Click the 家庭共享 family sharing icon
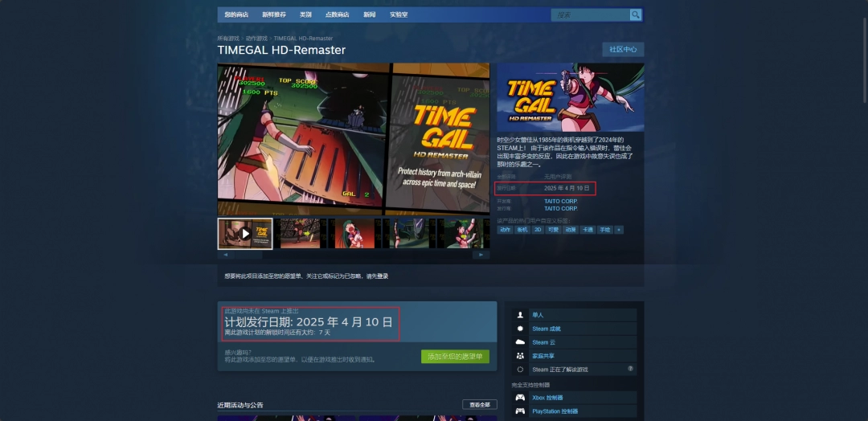The height and width of the screenshot is (421, 868). [520, 356]
